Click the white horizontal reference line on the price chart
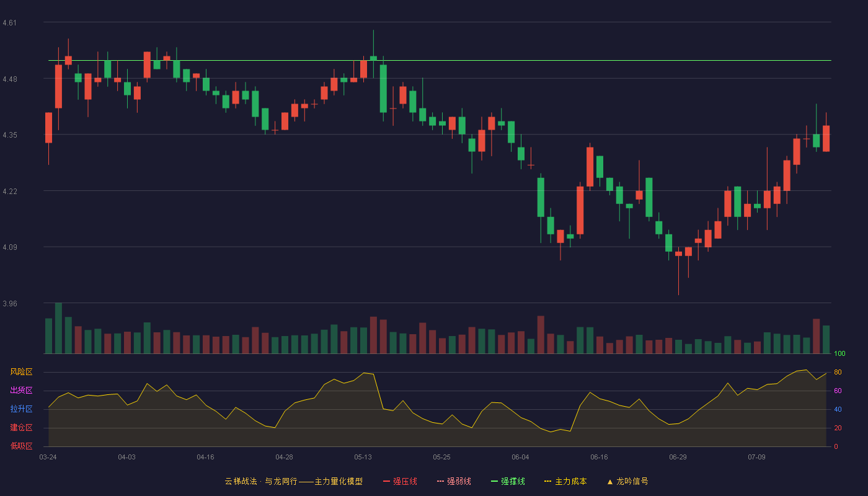This screenshot has width=868, height=496. click(440, 61)
